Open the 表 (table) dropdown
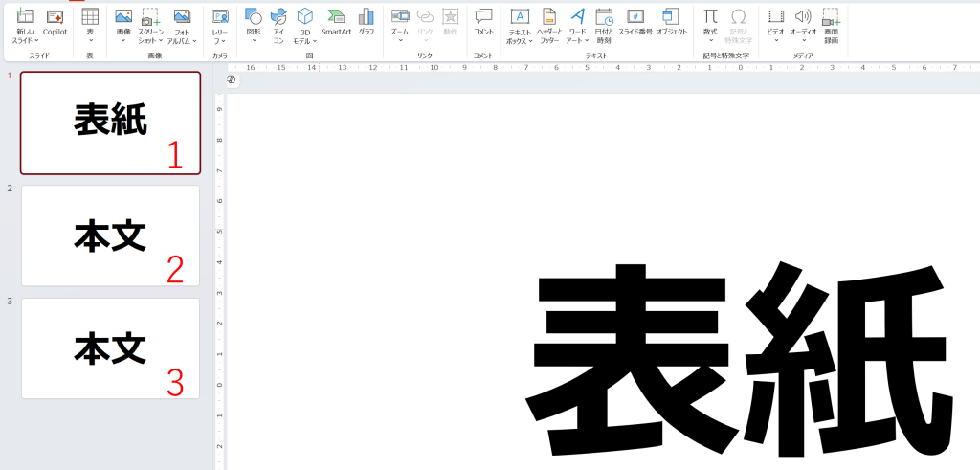The height and width of the screenshot is (470, 980). coord(90,41)
